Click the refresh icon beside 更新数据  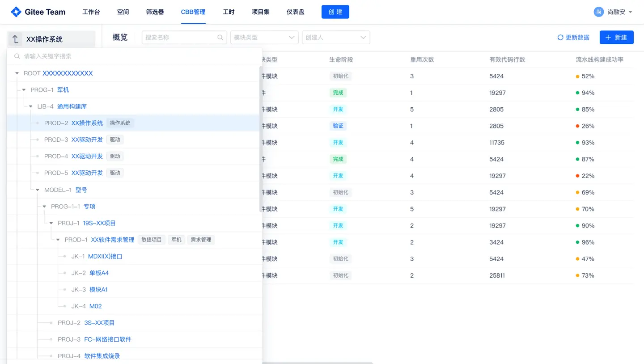(x=561, y=38)
